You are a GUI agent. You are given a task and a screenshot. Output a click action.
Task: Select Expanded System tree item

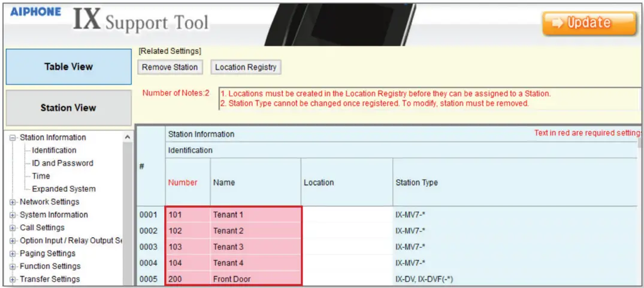point(64,189)
